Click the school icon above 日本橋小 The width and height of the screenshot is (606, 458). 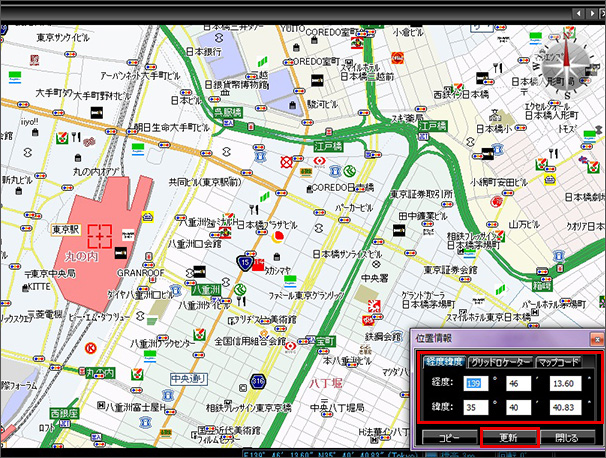tap(495, 115)
